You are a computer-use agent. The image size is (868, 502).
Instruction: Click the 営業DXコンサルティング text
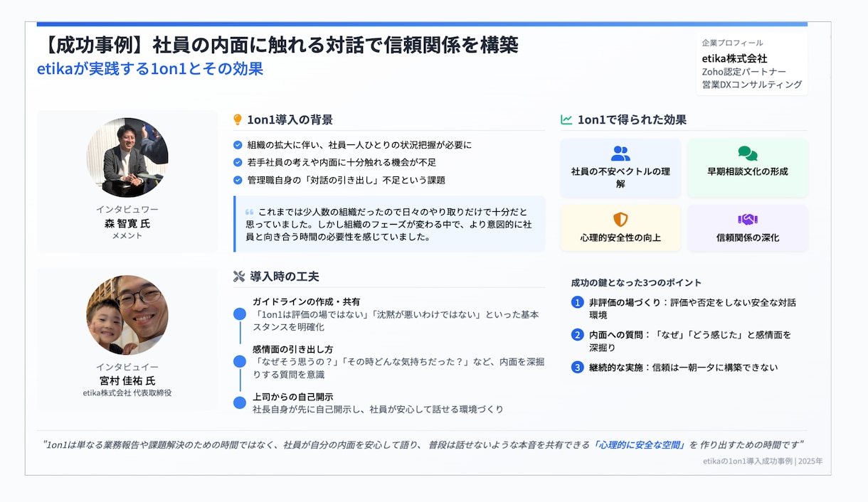(x=751, y=85)
